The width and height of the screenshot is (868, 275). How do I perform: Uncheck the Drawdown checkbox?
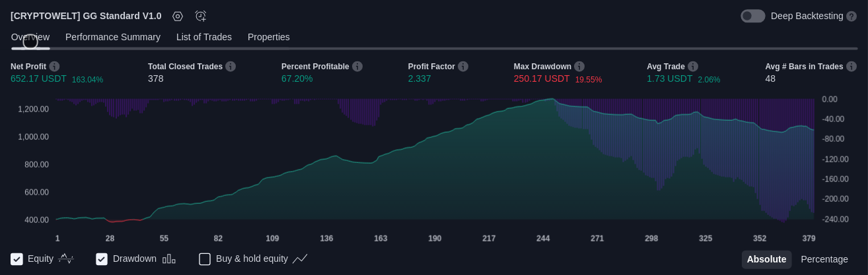(x=102, y=259)
